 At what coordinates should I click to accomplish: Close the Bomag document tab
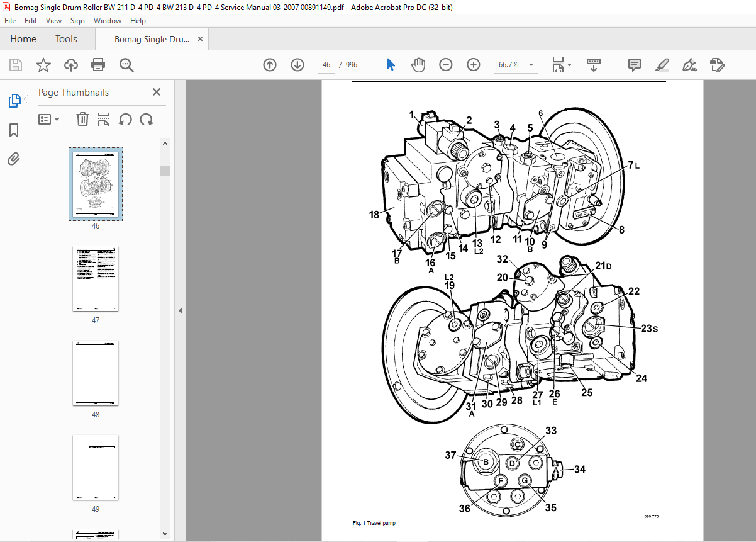201,39
